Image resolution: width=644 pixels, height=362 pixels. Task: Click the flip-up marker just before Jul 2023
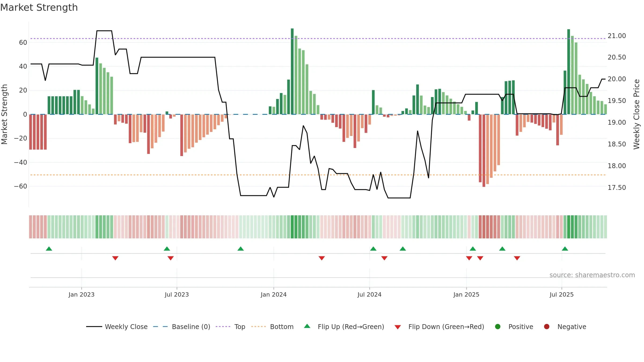[x=167, y=249]
